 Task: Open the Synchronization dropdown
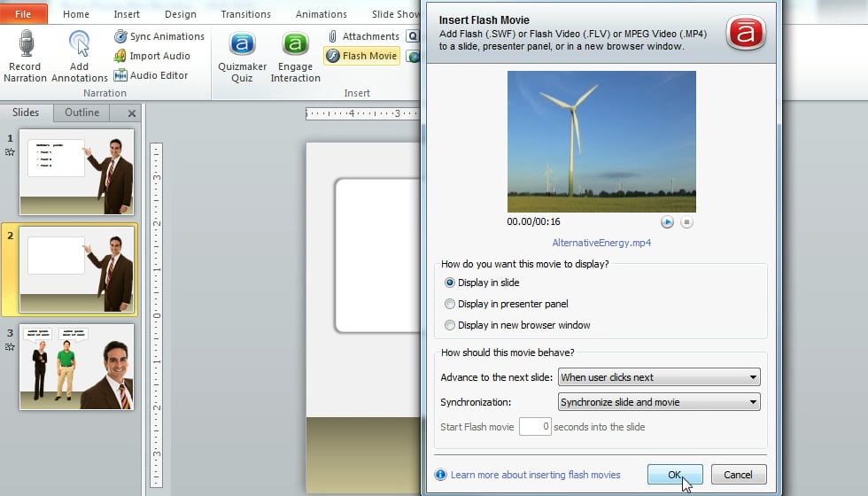[x=659, y=402]
